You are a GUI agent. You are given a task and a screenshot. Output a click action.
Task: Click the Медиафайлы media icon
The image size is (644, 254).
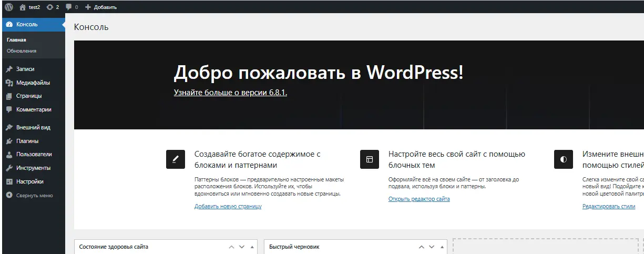click(x=9, y=83)
